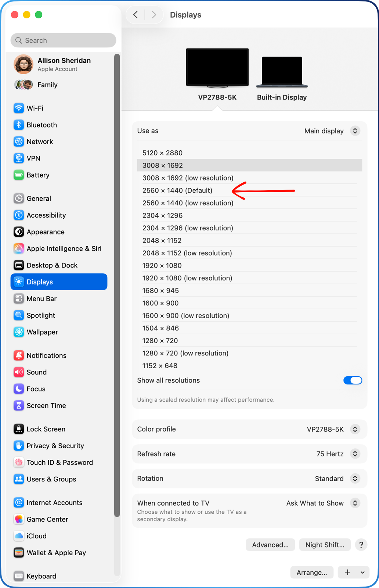Click the Users & Groups icon

(x=19, y=479)
